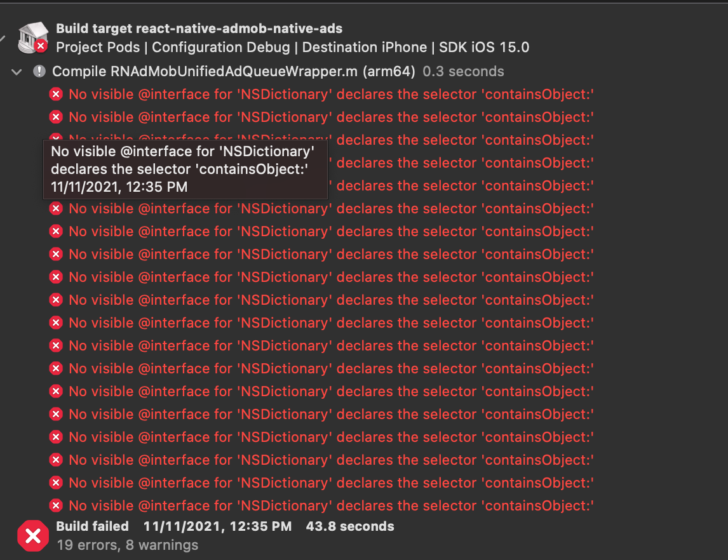Click the error icon on the second NSDictionary error
The image size is (728, 560).
click(x=56, y=117)
